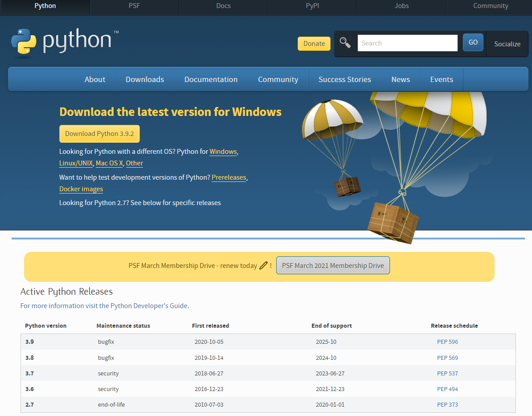
Task: Select version 3.6 table cell
Action: (29, 389)
